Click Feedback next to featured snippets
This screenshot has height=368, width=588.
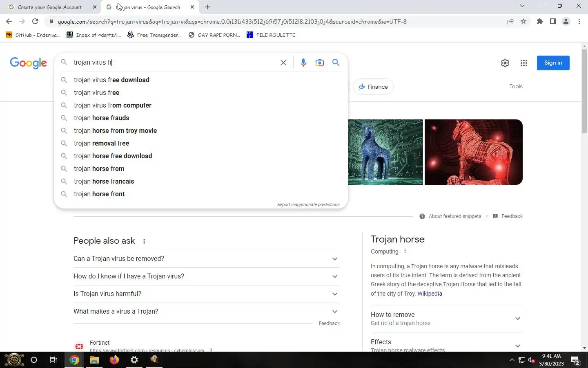click(x=512, y=216)
